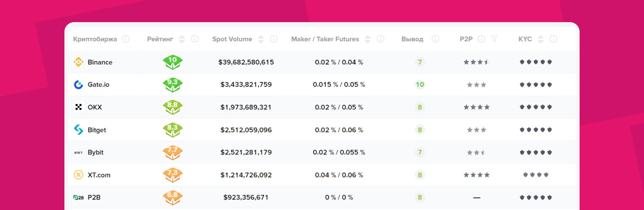Click Bitget rating badge 8.3
This screenshot has width=644, height=210.
(x=173, y=130)
